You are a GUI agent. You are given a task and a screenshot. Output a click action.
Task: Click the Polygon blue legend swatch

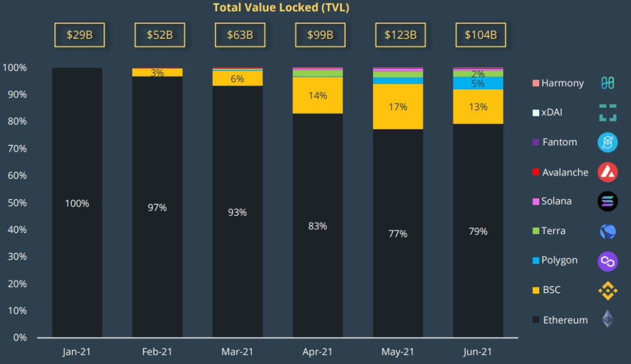[535, 261]
